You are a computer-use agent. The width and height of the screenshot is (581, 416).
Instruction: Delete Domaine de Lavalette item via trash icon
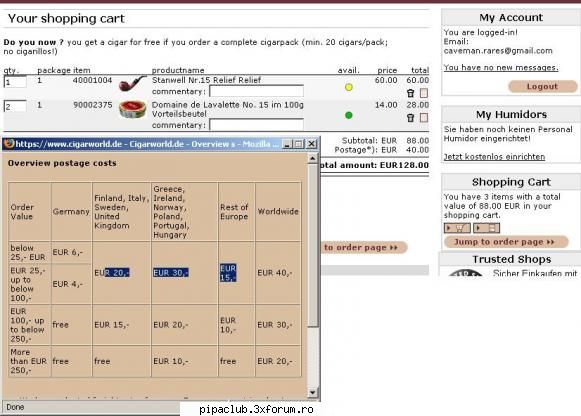coord(410,118)
